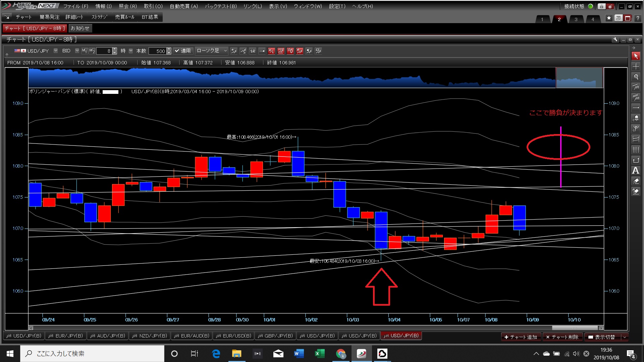The height and width of the screenshot is (362, 644).
Task: Open the USD/JPY currency pair dropdown
Action: point(56,51)
